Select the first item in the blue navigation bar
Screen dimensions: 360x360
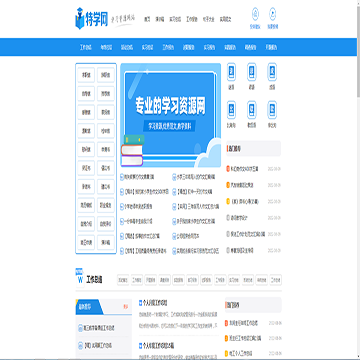click(85, 47)
